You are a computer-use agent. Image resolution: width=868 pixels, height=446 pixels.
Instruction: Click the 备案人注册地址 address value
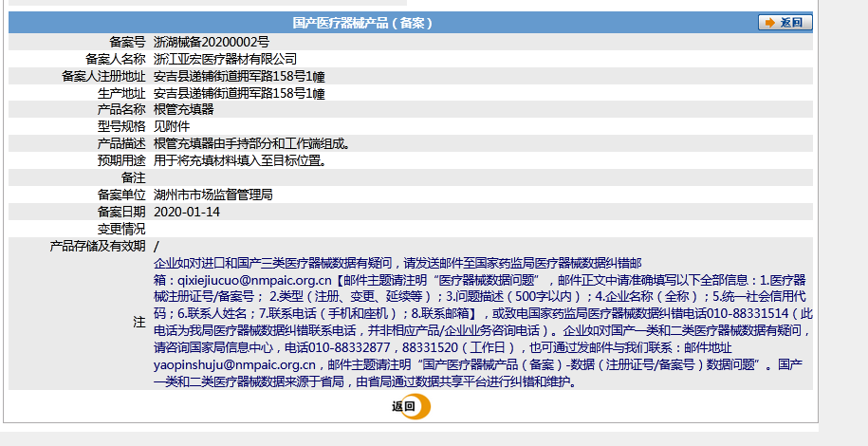(239, 76)
